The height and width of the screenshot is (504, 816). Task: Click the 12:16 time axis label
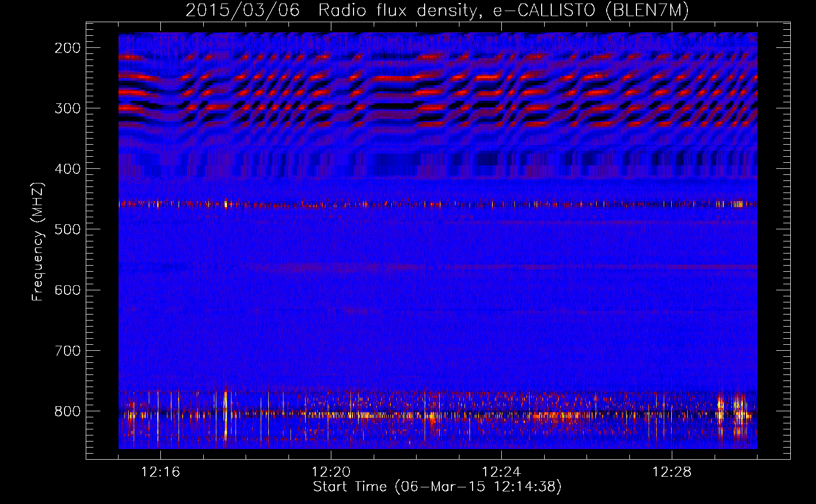[x=160, y=472]
